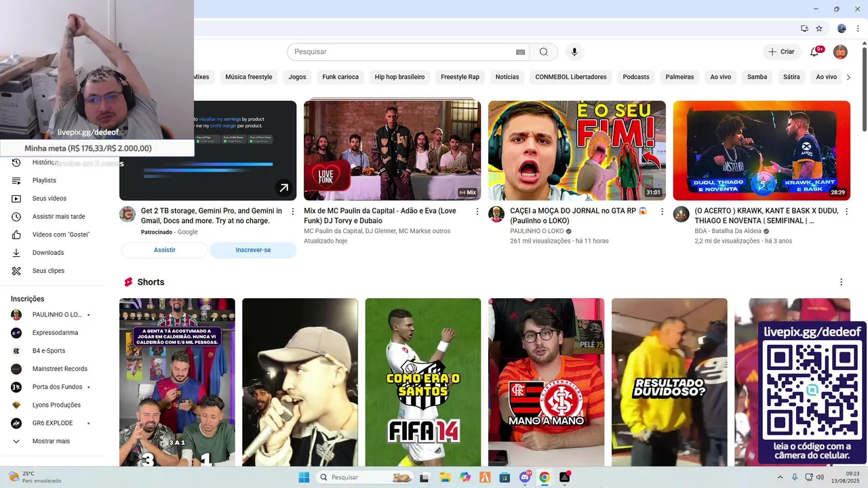Open the Playlists sidebar icon

pos(16,180)
